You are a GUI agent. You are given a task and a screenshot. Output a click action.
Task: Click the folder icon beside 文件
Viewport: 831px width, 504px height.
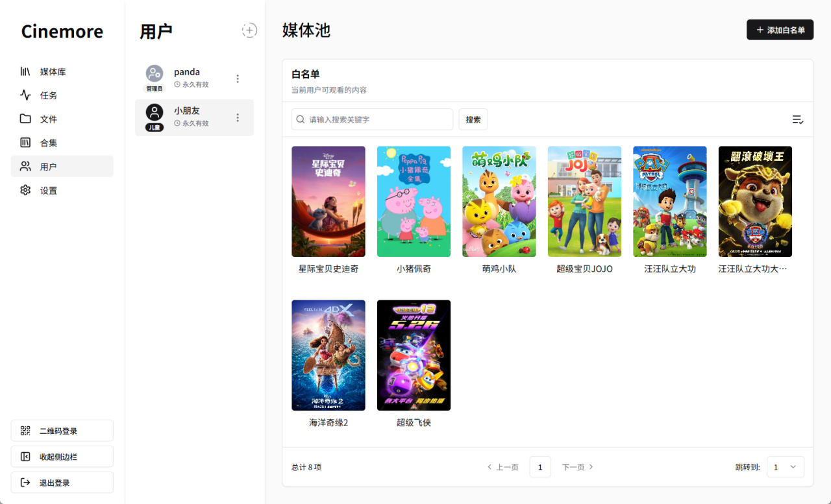tap(25, 119)
